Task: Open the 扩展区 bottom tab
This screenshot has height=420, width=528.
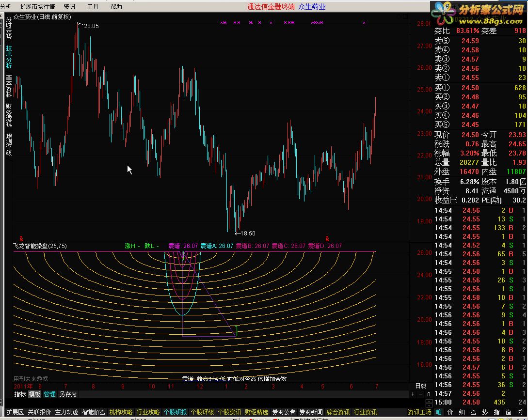Action: [15, 412]
